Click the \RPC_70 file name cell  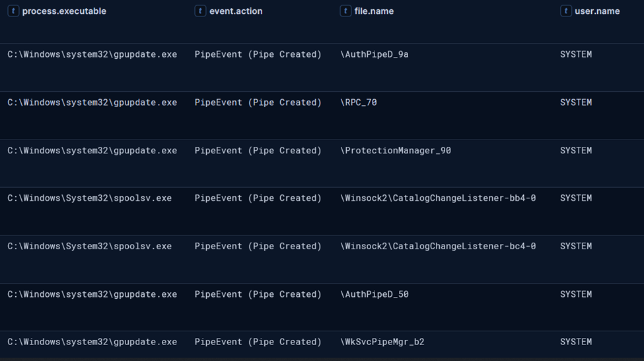pyautogui.click(x=359, y=102)
